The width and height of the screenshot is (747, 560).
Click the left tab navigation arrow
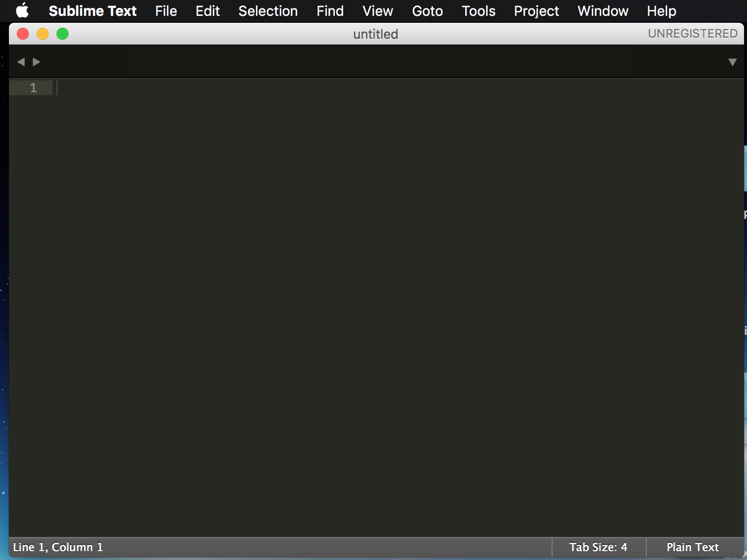coord(21,62)
